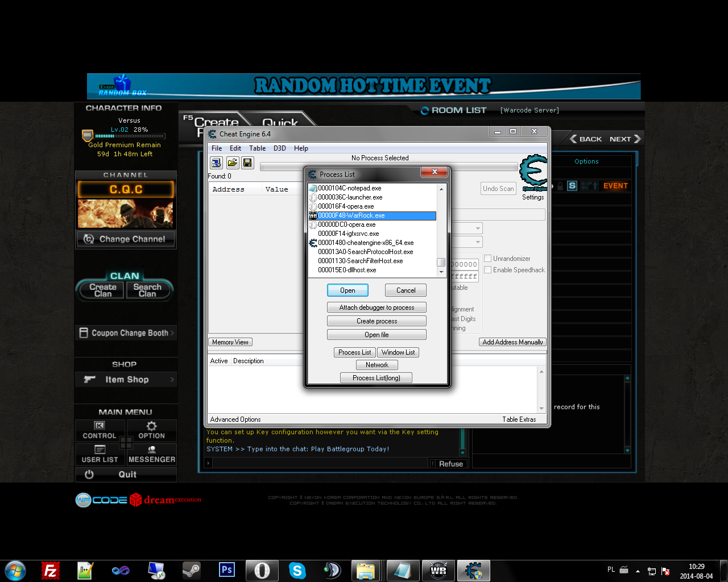
Task: Click the Open file button
Action: point(377,335)
